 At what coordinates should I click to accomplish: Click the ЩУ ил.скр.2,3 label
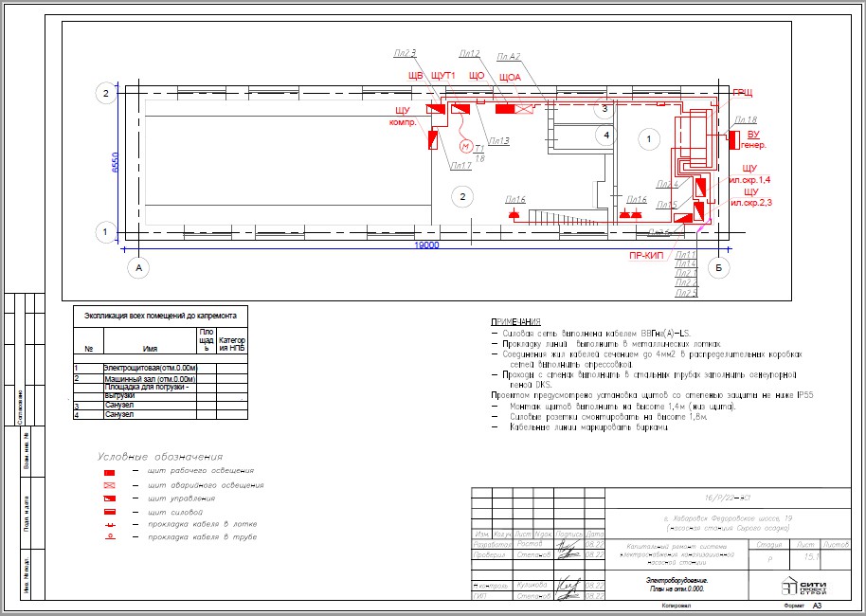tap(751, 197)
